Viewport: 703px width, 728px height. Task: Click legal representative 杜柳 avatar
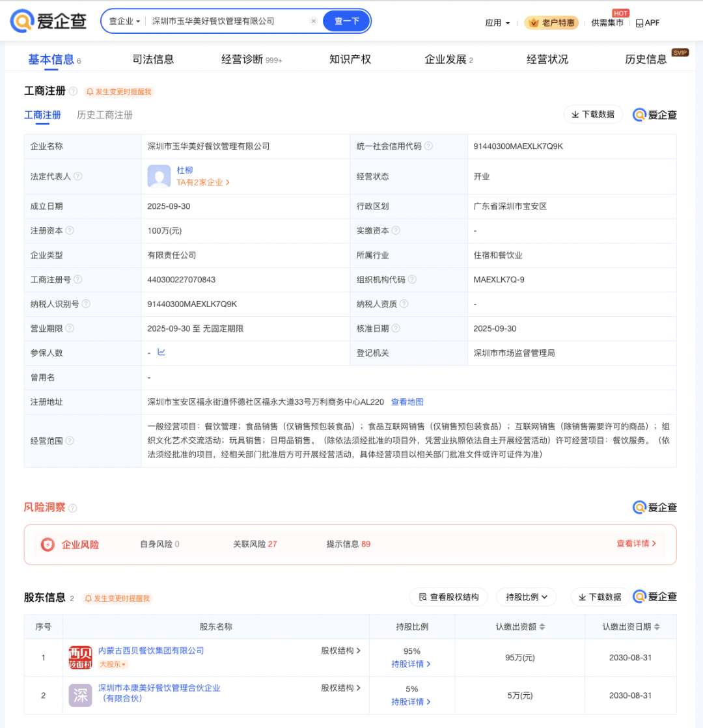pos(159,176)
